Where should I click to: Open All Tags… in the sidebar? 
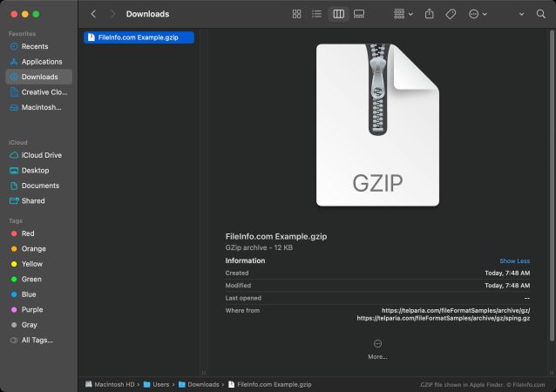(36, 340)
